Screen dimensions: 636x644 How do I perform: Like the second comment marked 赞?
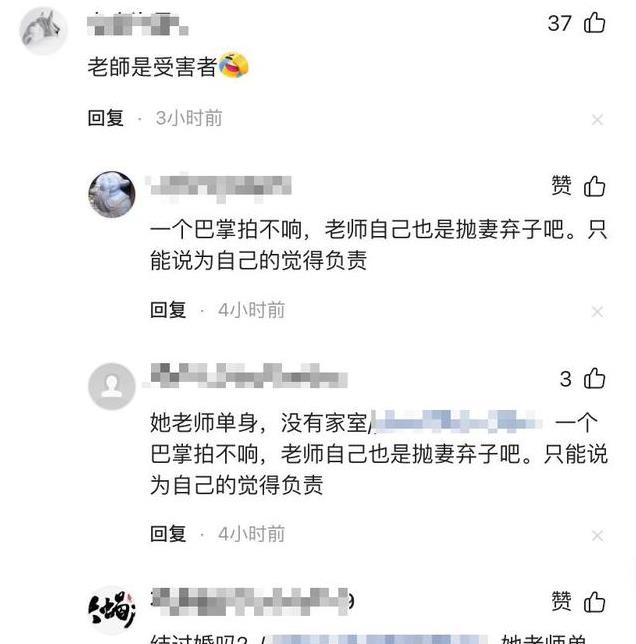pyautogui.click(x=594, y=186)
